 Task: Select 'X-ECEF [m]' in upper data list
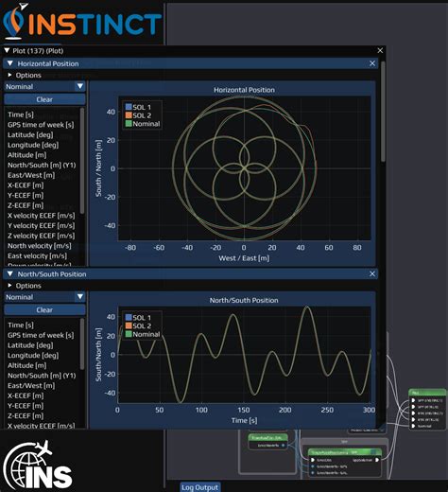coord(26,185)
